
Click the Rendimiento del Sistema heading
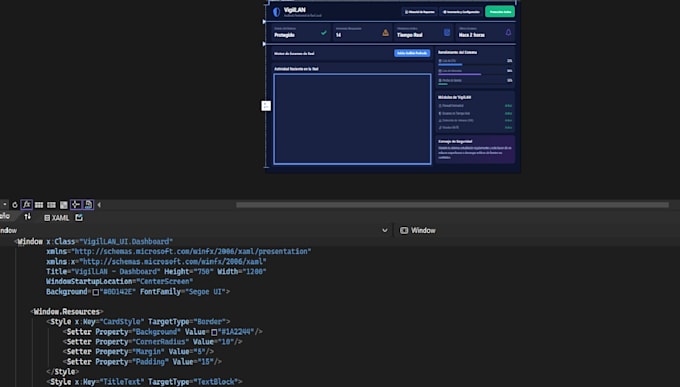(x=458, y=52)
